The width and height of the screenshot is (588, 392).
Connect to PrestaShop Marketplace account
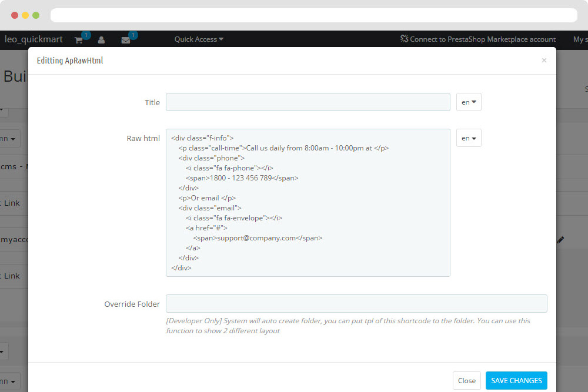coord(477,39)
